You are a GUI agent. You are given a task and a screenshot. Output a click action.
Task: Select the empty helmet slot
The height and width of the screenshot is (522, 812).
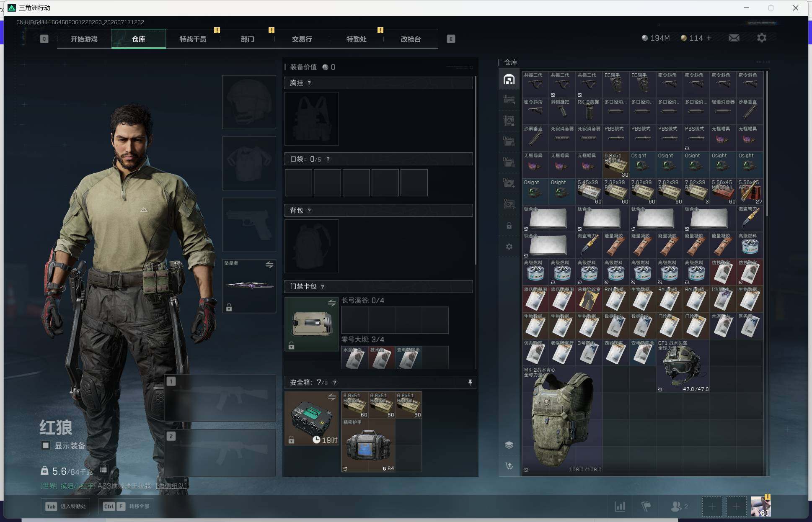pos(249,102)
